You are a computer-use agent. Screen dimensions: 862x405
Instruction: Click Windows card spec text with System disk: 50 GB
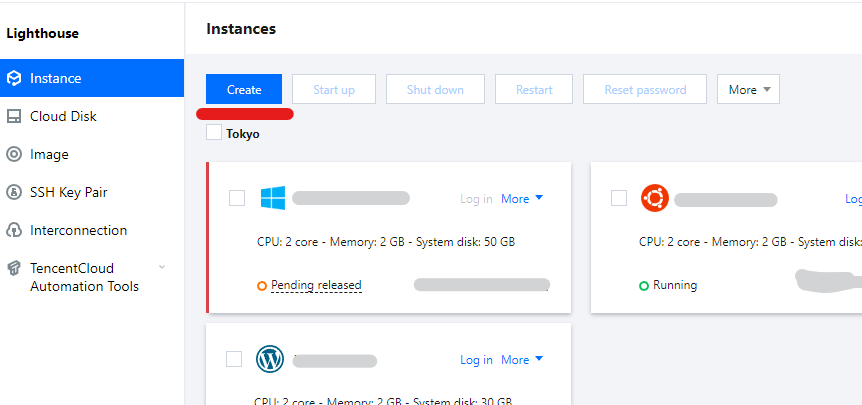(x=386, y=242)
